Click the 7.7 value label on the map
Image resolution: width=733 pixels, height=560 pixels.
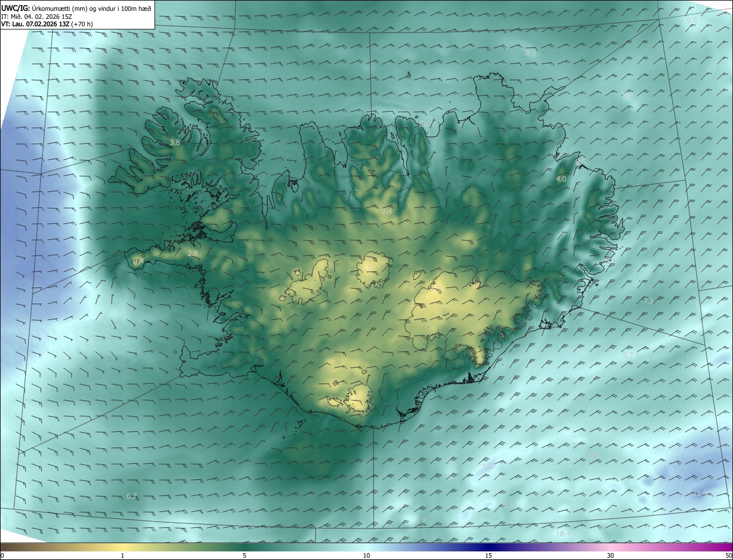tap(421, 521)
